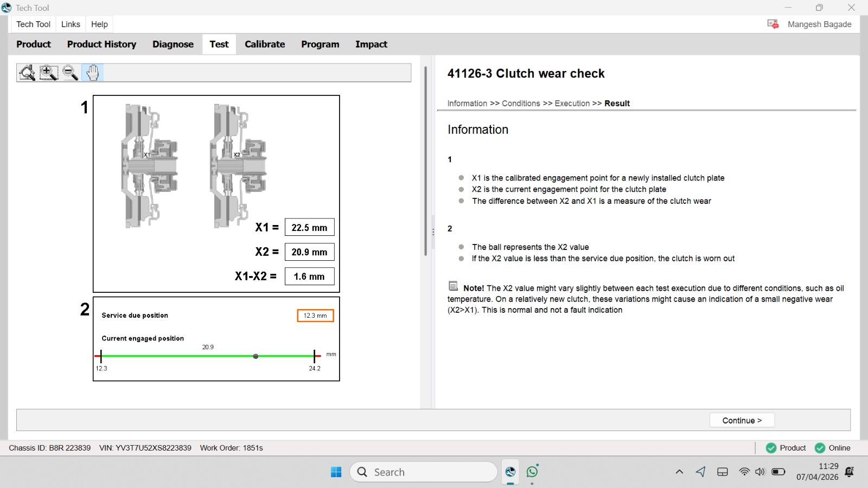Image resolution: width=868 pixels, height=488 pixels.
Task: Click the location arrow tray icon
Action: coord(700,472)
